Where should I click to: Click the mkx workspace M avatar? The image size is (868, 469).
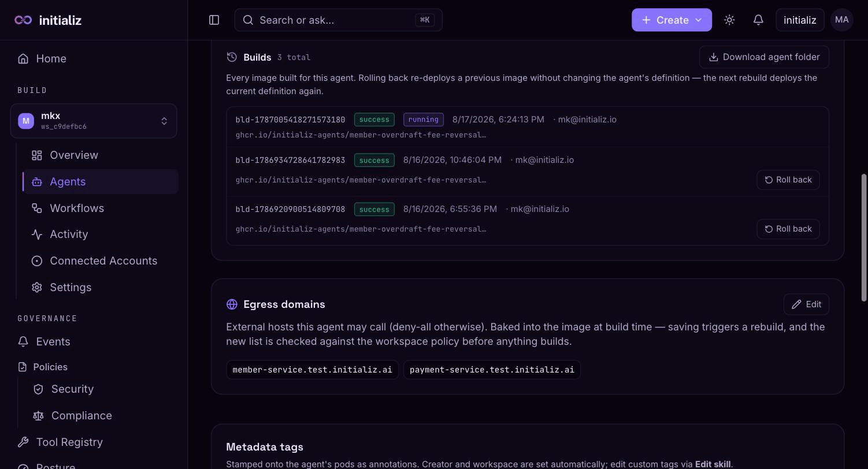tap(26, 121)
